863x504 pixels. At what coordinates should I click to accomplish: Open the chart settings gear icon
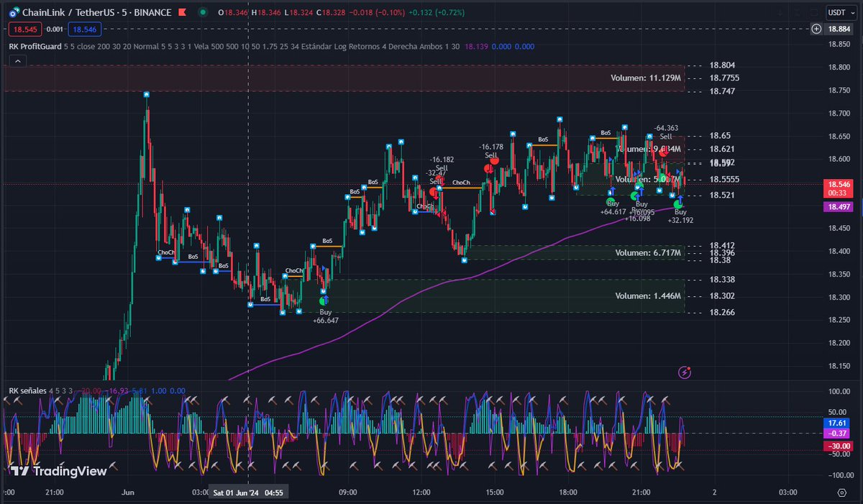[841, 492]
